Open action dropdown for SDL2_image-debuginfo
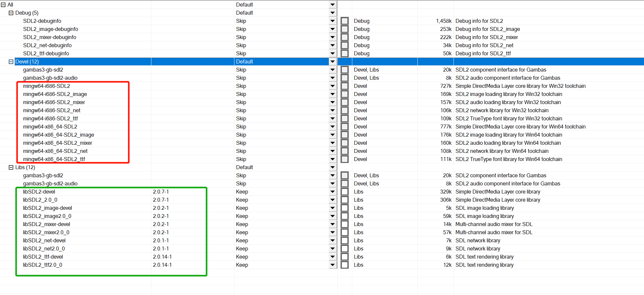The height and width of the screenshot is (295, 644). (x=332, y=29)
